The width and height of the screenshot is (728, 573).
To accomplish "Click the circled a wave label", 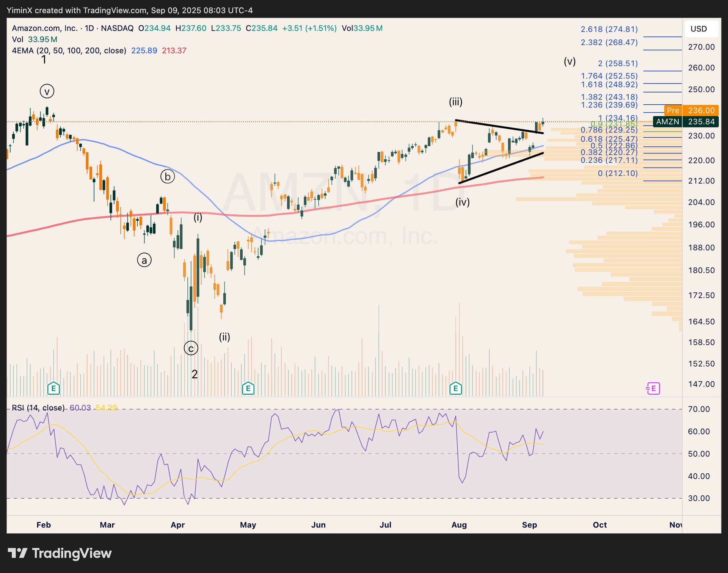I will pyautogui.click(x=144, y=260).
